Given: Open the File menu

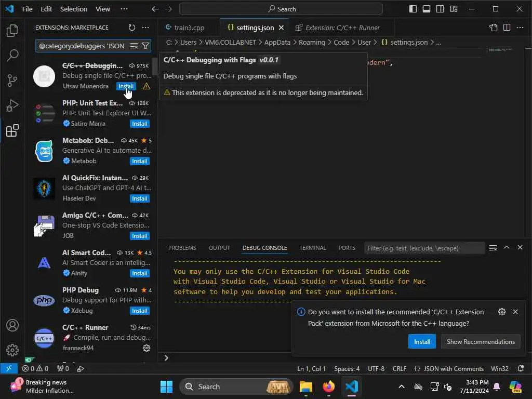Looking at the screenshot, I should (x=27, y=9).
